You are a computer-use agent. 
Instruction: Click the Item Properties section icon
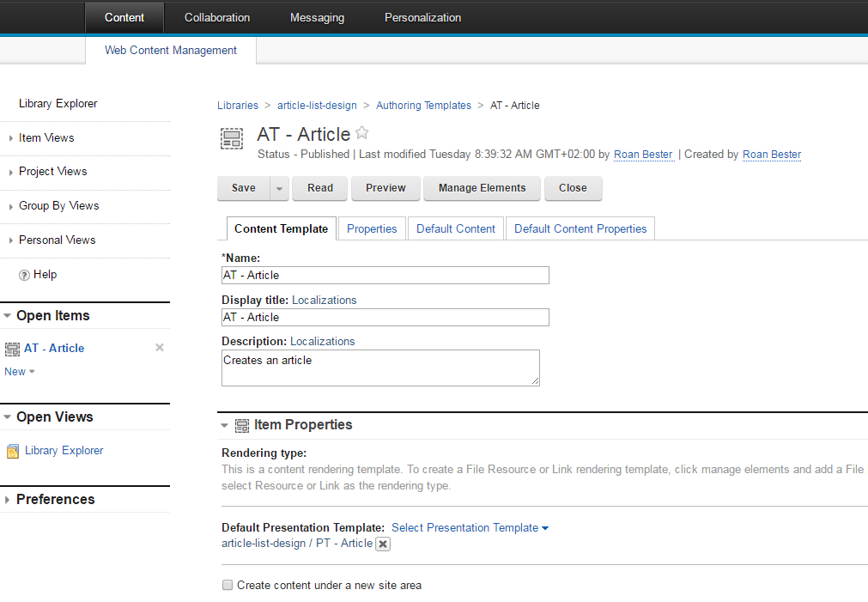click(242, 425)
